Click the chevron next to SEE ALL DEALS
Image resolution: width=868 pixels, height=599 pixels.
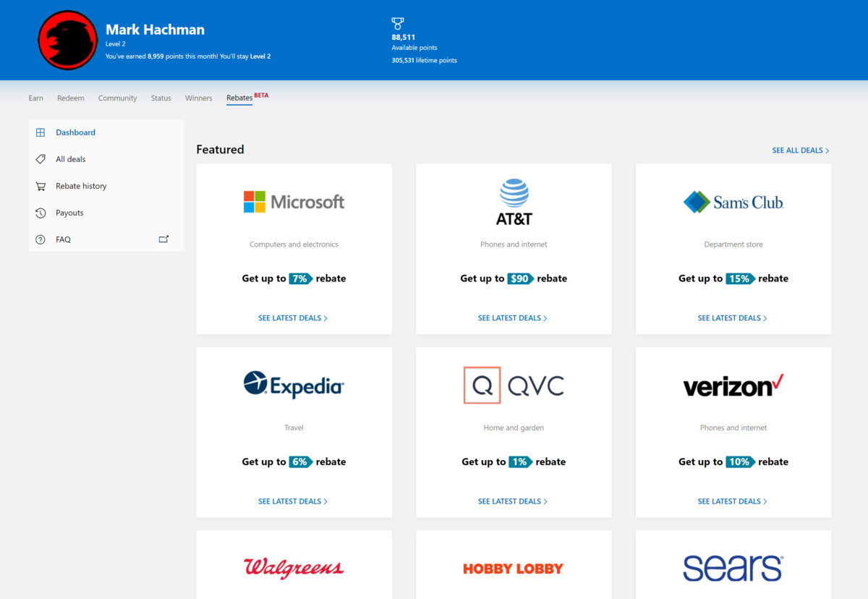pos(827,150)
